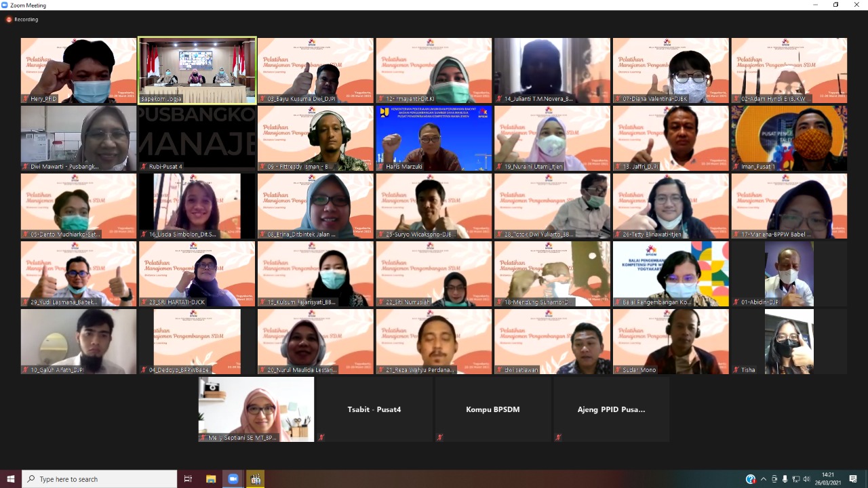Image resolution: width=868 pixels, height=488 pixels.
Task: Select the Bapekom Jogja video tile
Action: (197, 70)
